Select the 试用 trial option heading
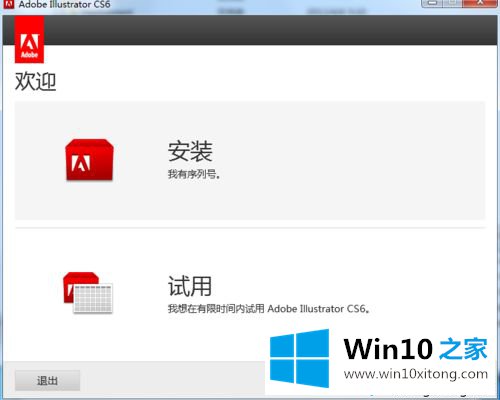500x400 pixels. (190, 286)
